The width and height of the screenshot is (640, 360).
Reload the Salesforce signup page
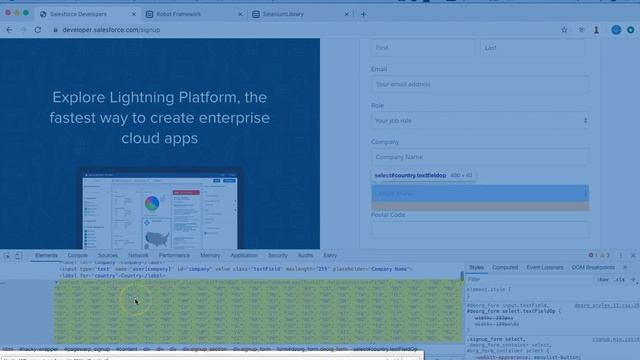point(38,30)
